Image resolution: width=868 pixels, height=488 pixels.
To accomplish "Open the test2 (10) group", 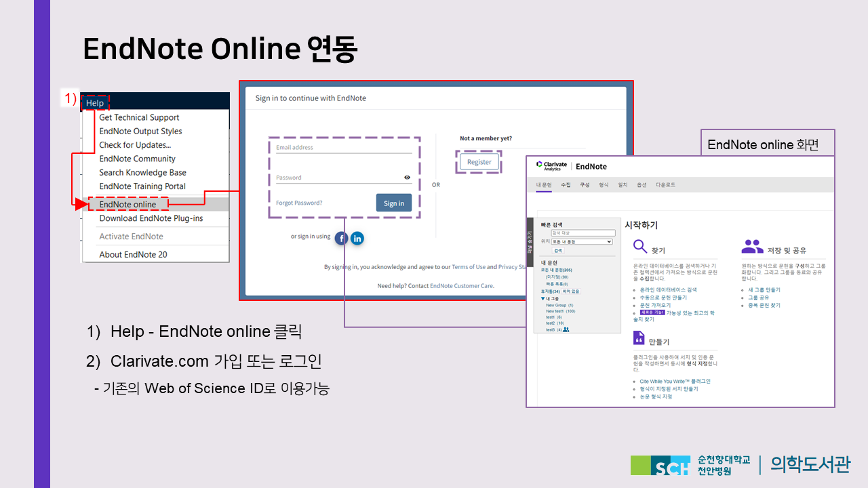I will point(555,323).
